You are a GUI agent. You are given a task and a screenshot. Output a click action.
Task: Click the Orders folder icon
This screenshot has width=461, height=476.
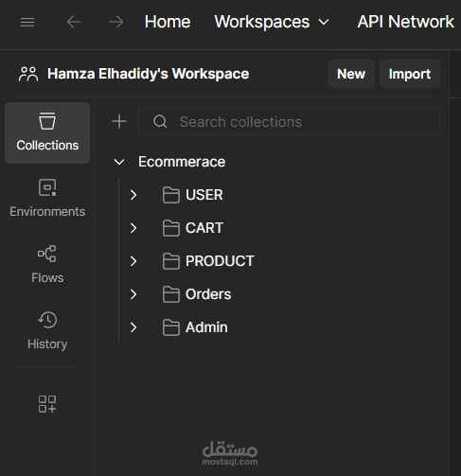(x=171, y=294)
